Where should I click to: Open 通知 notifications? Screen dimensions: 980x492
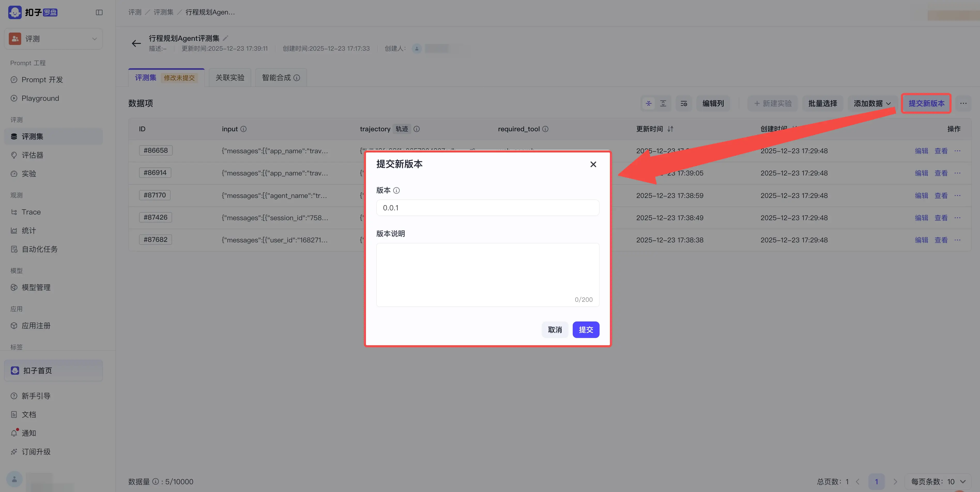point(53,433)
